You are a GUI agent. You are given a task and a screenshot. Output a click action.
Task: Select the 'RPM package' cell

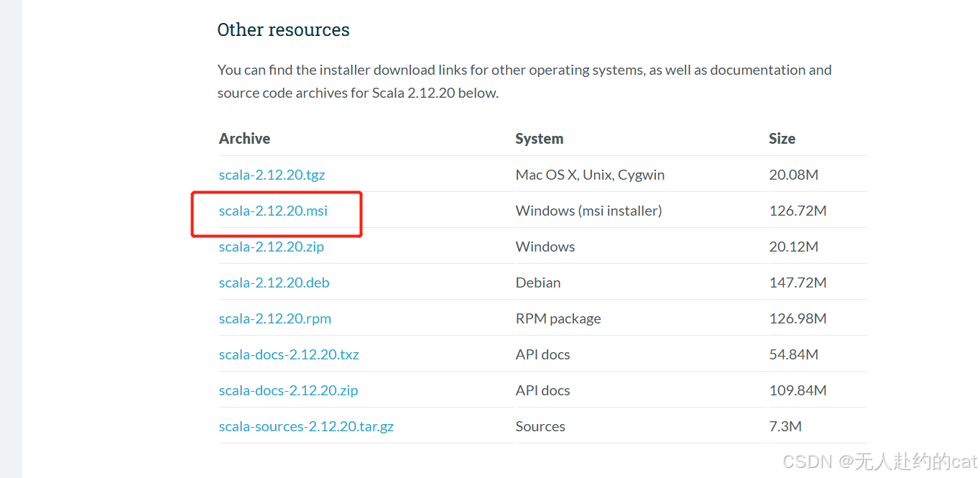(558, 318)
